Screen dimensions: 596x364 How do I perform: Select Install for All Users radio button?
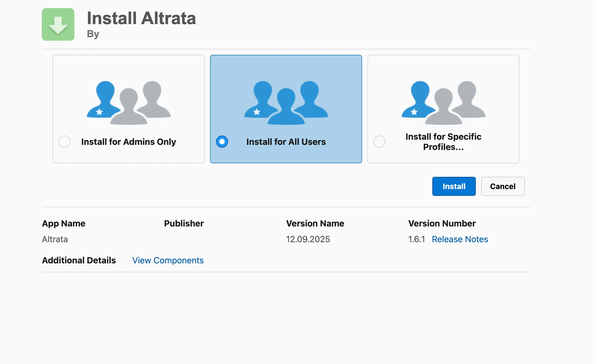[x=222, y=142]
